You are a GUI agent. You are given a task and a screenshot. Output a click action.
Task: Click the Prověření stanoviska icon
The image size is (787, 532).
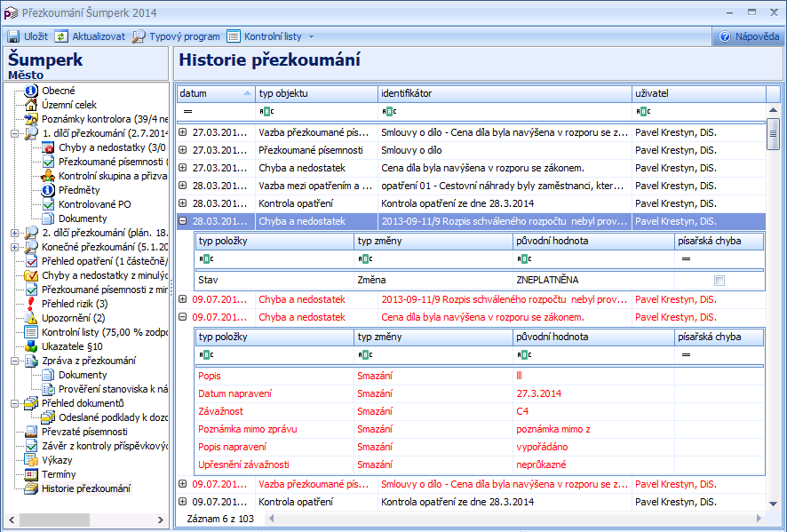coord(48,389)
